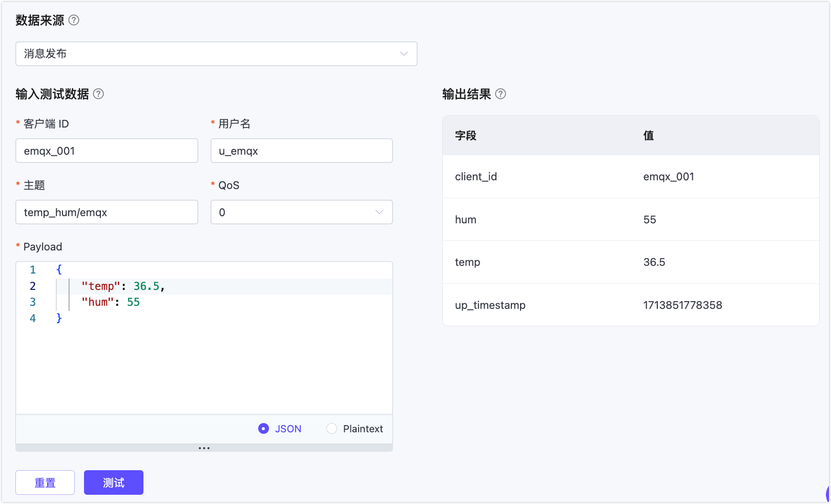
Task: Click the 值 column header
Action: coord(649,136)
